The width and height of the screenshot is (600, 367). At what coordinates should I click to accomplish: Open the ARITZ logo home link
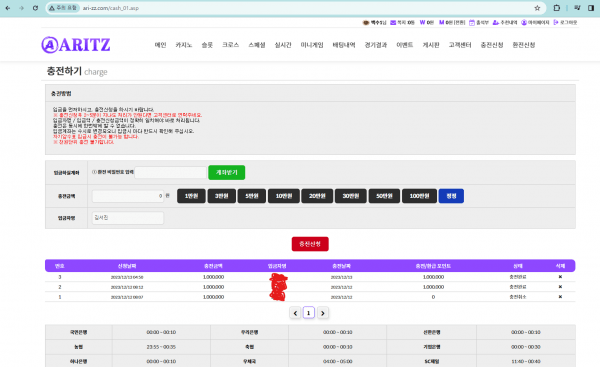[76, 45]
